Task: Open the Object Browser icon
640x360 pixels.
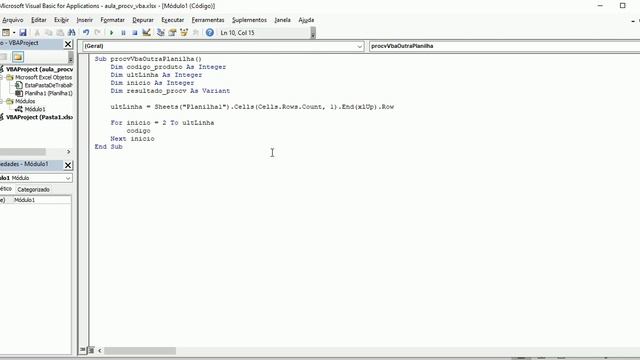Action: point(184,33)
